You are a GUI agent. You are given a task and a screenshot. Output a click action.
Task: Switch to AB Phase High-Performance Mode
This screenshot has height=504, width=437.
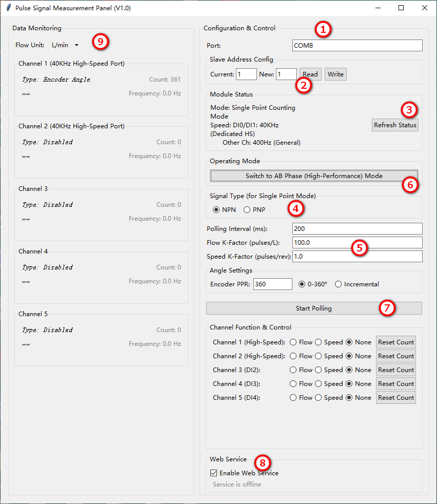point(314,176)
